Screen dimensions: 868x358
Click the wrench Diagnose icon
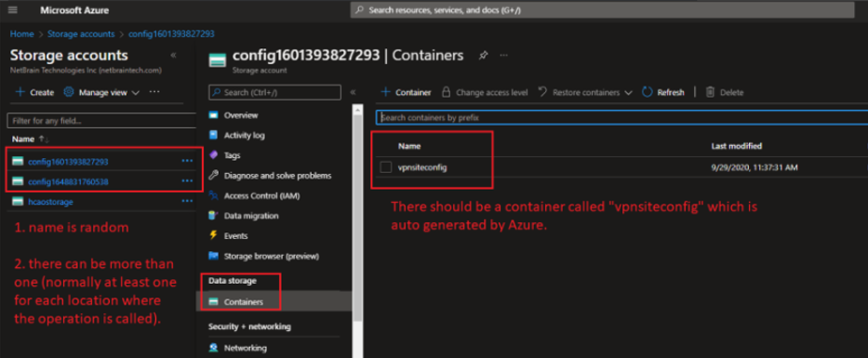click(x=213, y=176)
